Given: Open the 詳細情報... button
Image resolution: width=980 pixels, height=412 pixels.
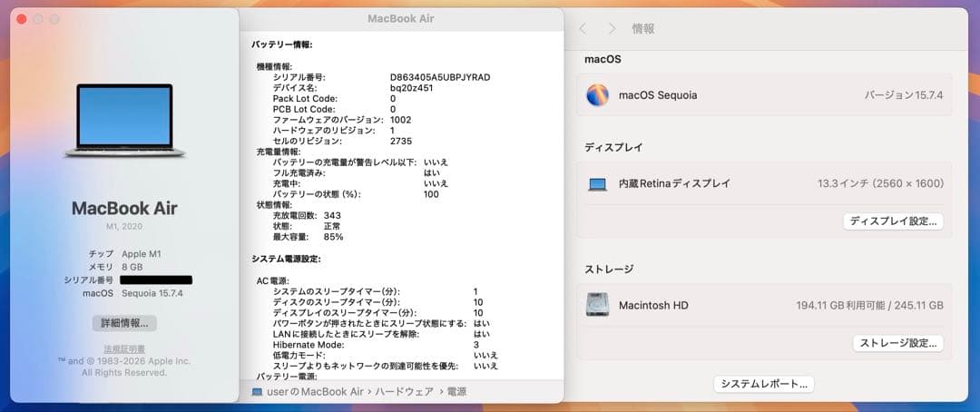Looking at the screenshot, I should click(124, 323).
